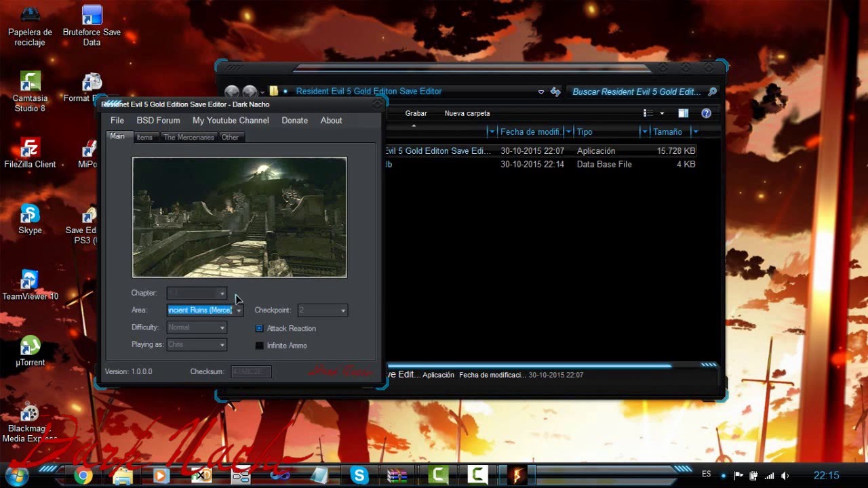Click the search magnifier icon

tap(712, 91)
